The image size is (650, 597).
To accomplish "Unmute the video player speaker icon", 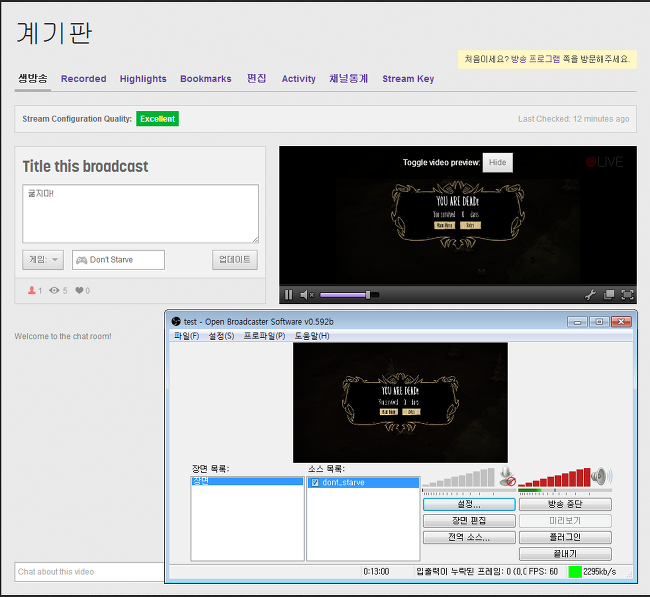I will [306, 295].
